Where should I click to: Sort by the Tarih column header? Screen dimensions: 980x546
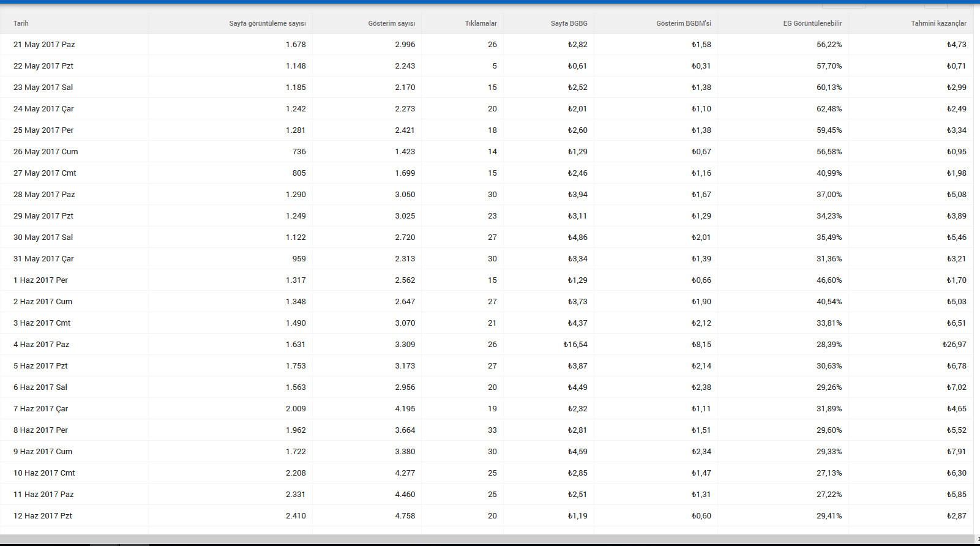pos(21,23)
